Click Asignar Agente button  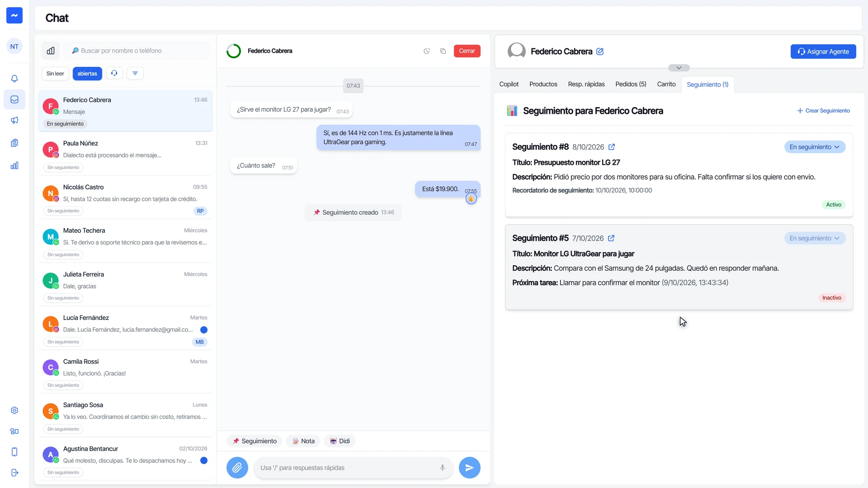click(823, 52)
